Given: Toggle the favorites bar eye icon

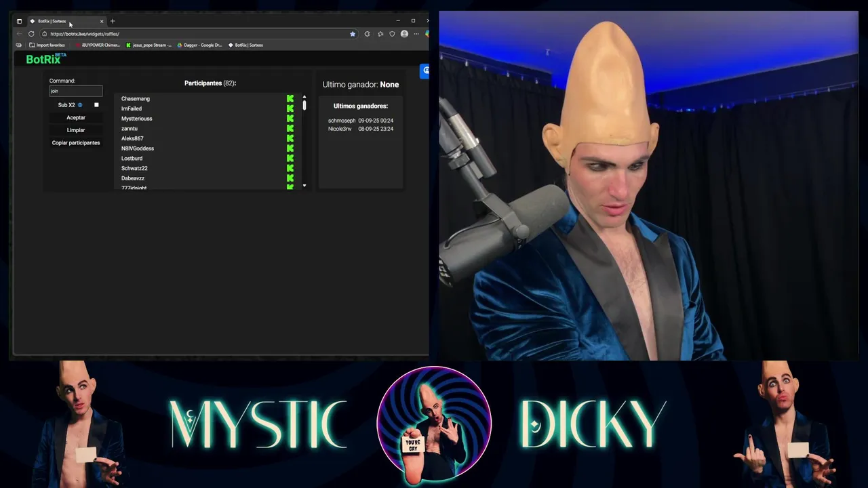Looking at the screenshot, I should (x=19, y=45).
